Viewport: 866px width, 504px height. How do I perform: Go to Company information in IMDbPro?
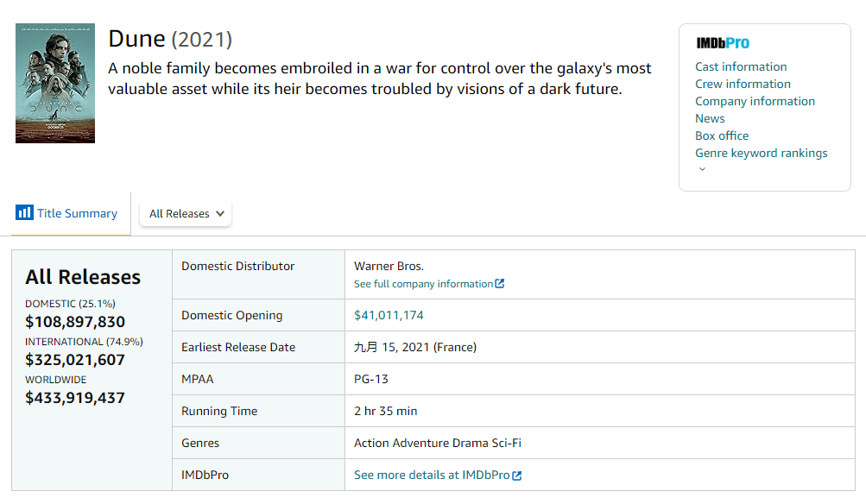(755, 101)
